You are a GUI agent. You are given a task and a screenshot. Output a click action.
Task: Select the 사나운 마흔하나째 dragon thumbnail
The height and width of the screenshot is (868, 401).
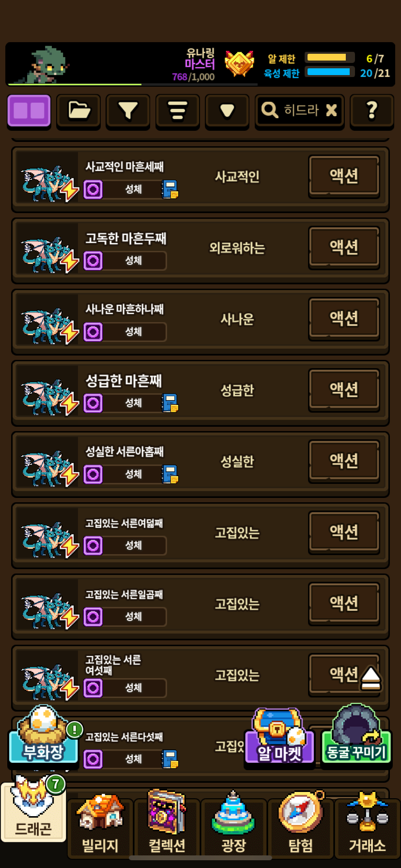point(47,322)
